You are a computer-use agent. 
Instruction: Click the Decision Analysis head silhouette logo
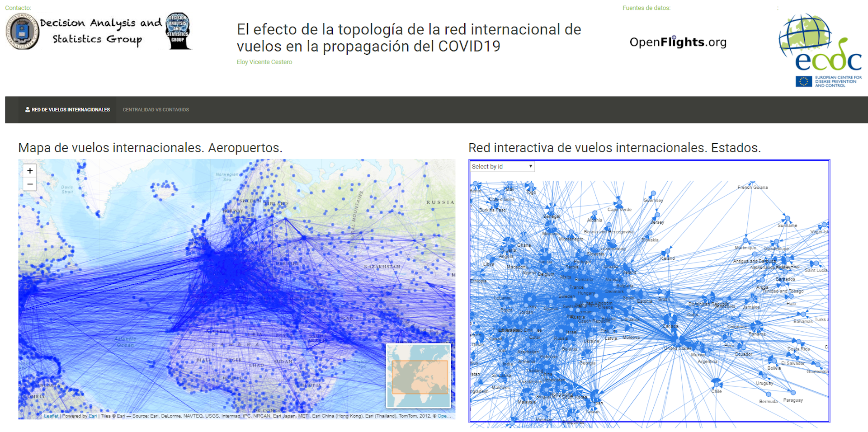[x=178, y=31]
